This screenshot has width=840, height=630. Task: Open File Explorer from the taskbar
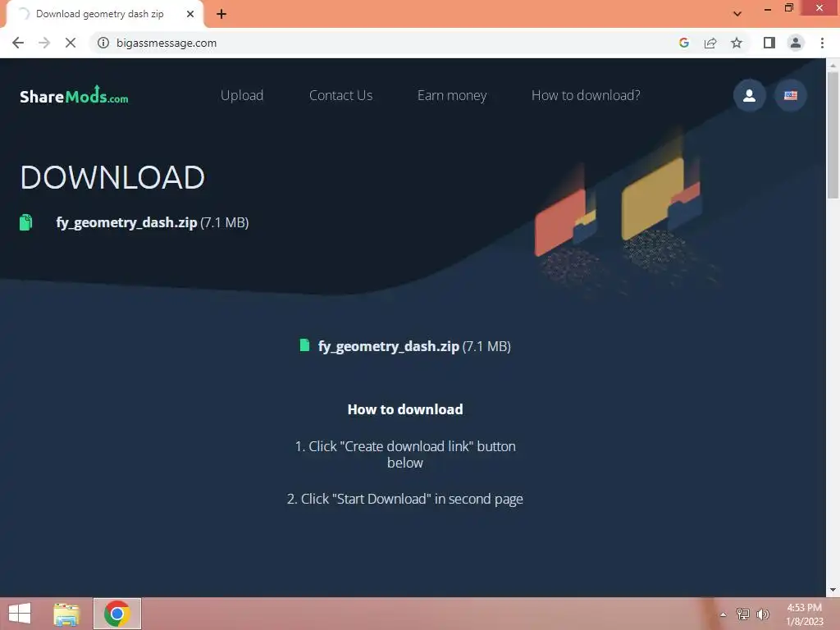(66, 614)
